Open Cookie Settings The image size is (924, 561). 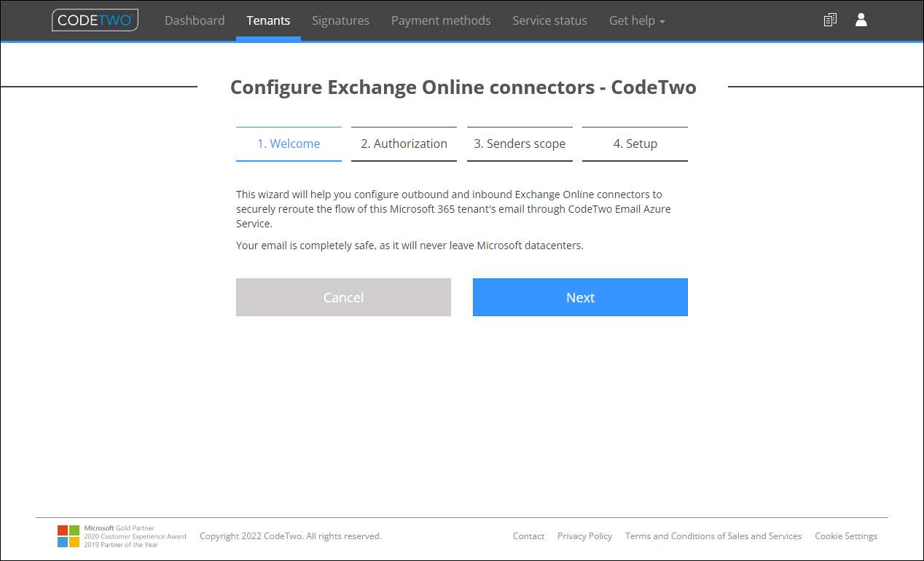(x=846, y=535)
